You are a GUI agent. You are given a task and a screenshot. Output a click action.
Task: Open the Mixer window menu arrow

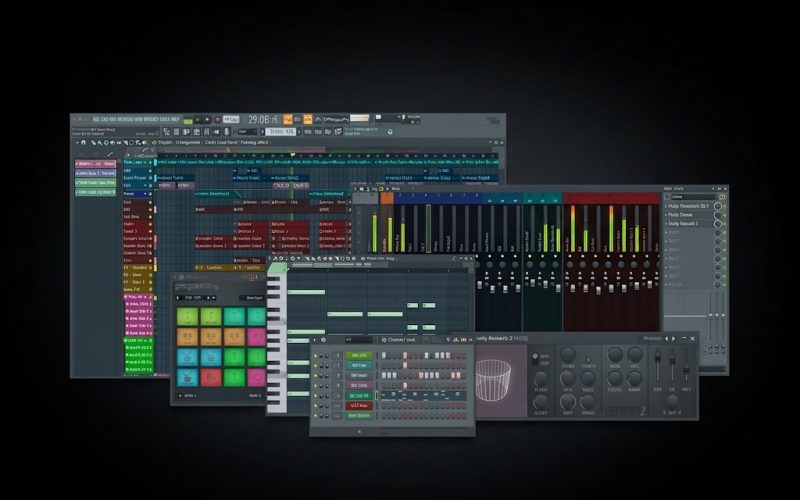click(x=355, y=189)
